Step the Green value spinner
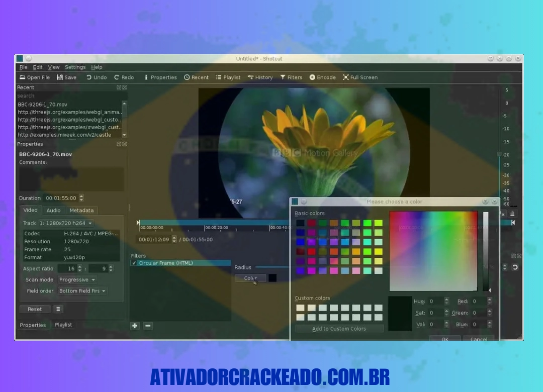 click(x=489, y=313)
